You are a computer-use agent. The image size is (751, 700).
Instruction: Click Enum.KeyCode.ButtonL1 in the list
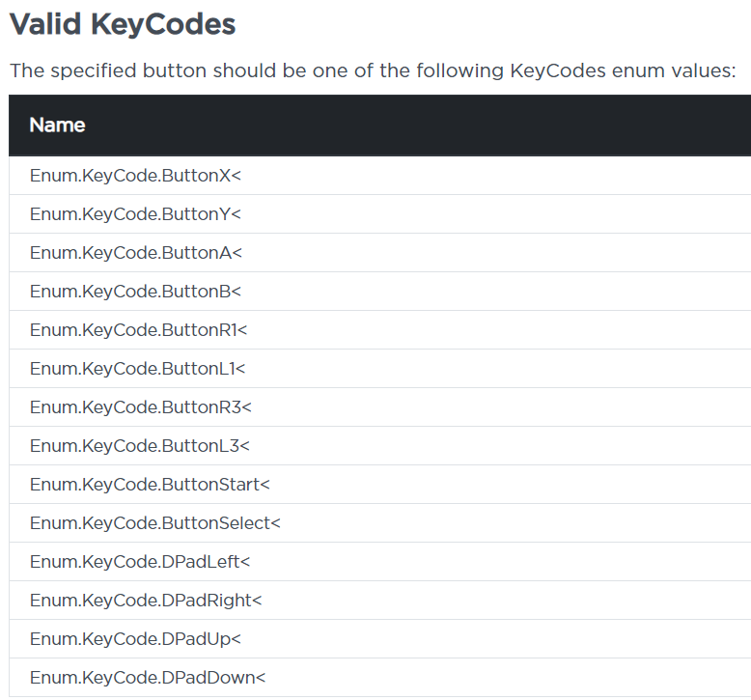point(137,369)
